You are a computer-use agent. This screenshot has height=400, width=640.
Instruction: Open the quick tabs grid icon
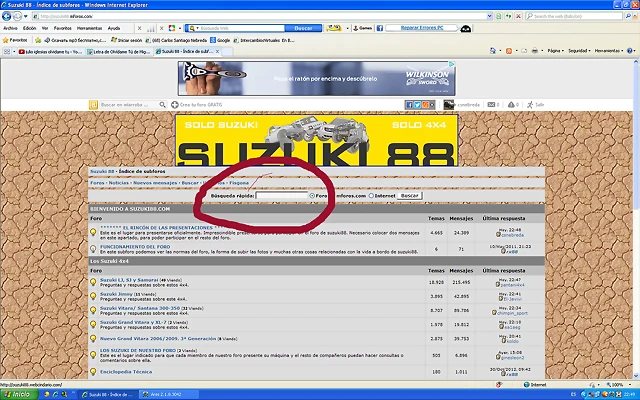[7, 51]
